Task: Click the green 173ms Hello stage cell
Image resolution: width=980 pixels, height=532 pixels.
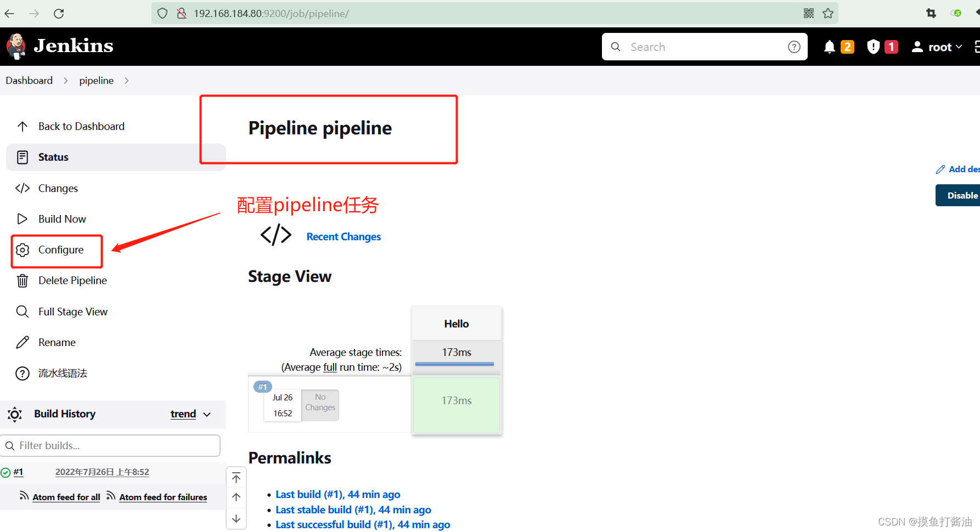Action: (x=457, y=405)
